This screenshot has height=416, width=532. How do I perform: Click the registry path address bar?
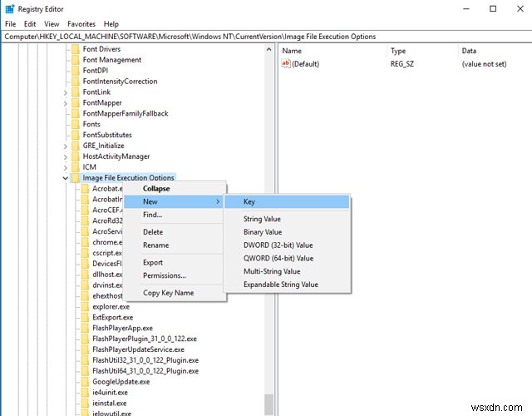[x=266, y=37]
